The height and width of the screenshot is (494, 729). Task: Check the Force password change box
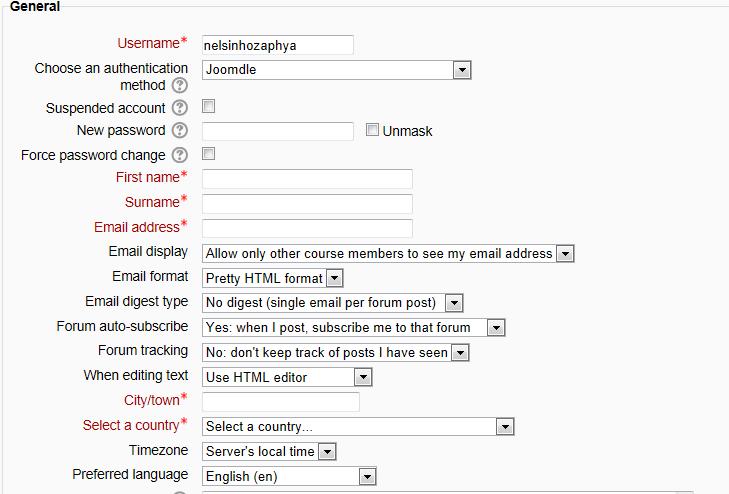point(209,154)
